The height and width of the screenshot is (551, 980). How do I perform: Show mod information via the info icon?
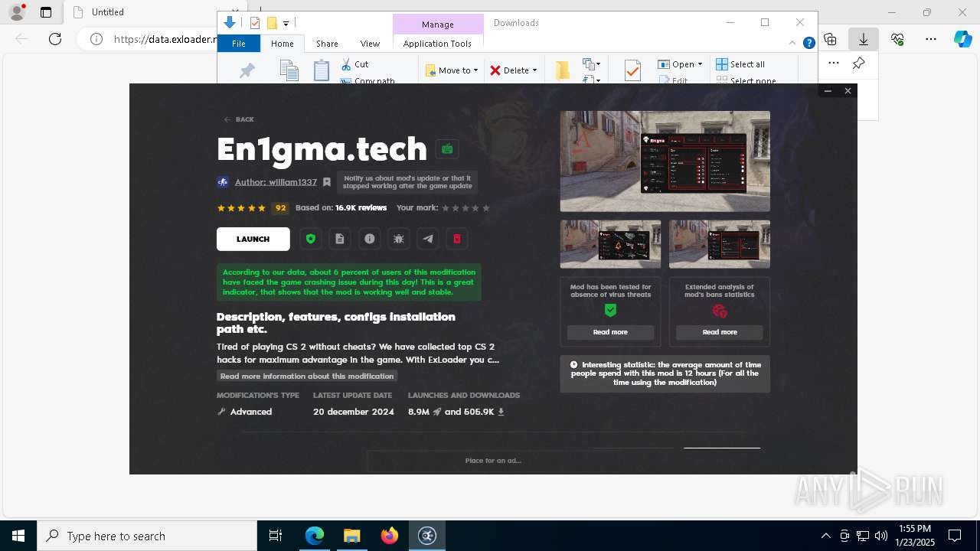click(369, 239)
